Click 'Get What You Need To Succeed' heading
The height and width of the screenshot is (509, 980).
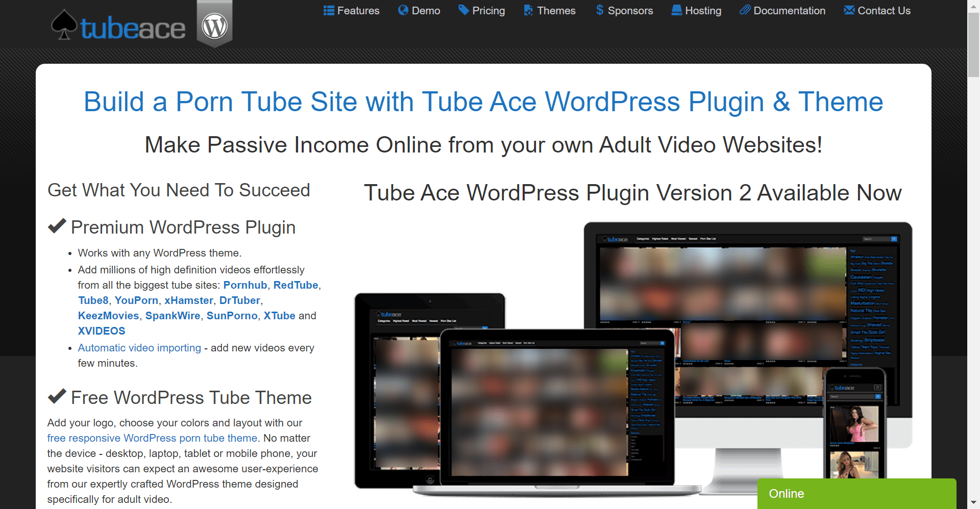[x=179, y=190]
